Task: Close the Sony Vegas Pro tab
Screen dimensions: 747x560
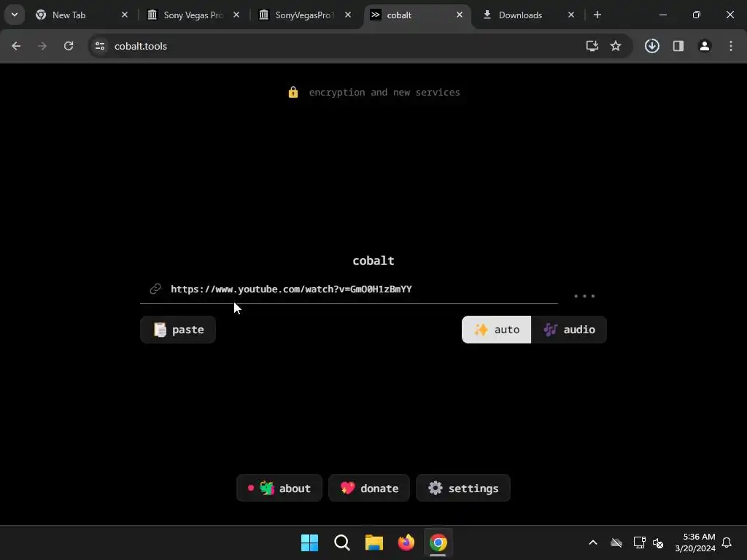Action: pos(236,15)
